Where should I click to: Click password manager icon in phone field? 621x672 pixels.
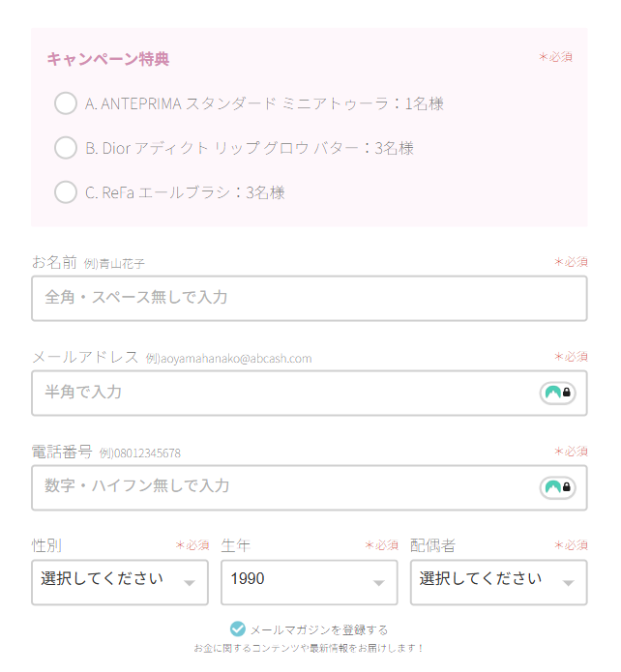[557, 486]
